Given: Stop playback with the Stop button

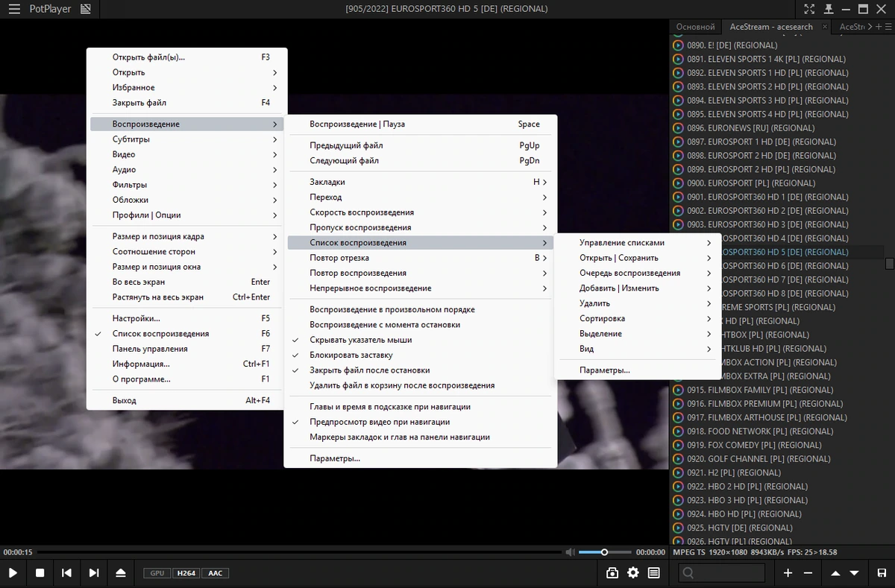Looking at the screenshot, I should (x=40, y=573).
